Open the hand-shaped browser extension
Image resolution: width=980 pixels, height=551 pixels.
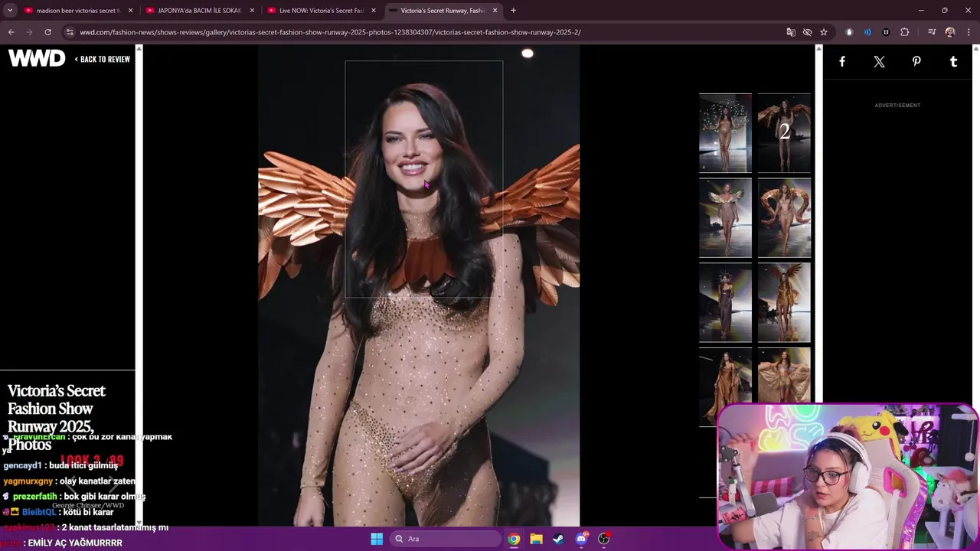pyautogui.click(x=849, y=32)
